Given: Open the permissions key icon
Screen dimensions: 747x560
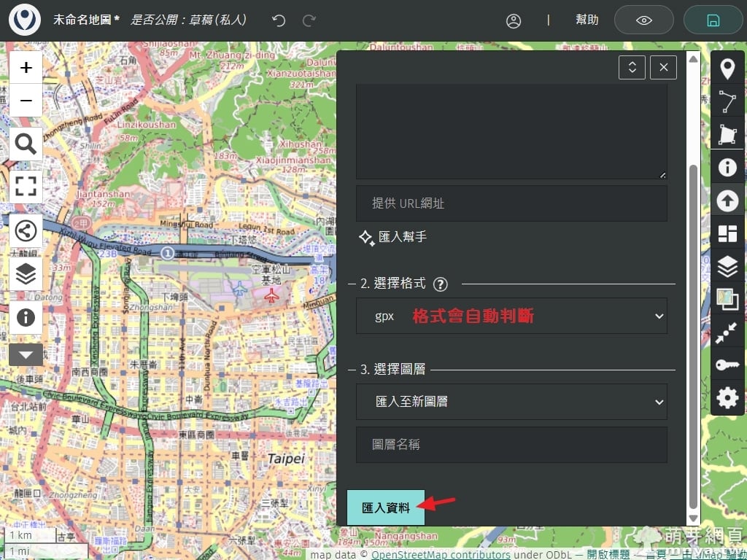Looking at the screenshot, I should click(x=727, y=365).
